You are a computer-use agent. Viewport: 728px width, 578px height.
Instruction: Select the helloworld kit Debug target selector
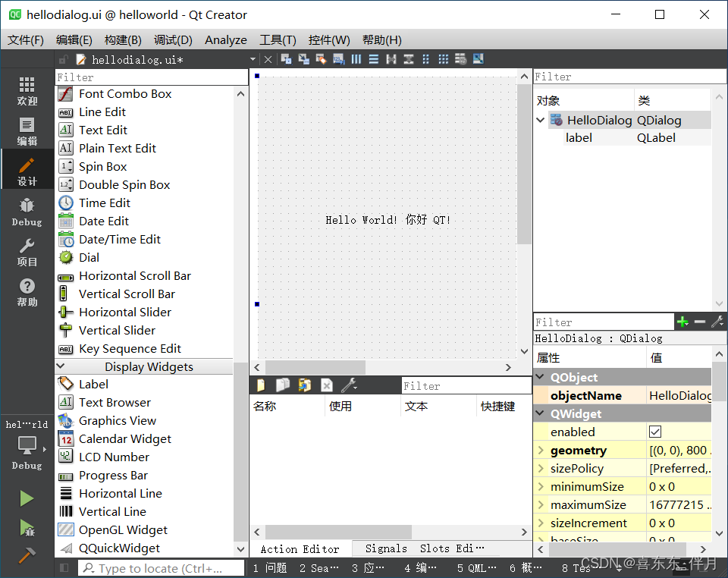(27, 445)
